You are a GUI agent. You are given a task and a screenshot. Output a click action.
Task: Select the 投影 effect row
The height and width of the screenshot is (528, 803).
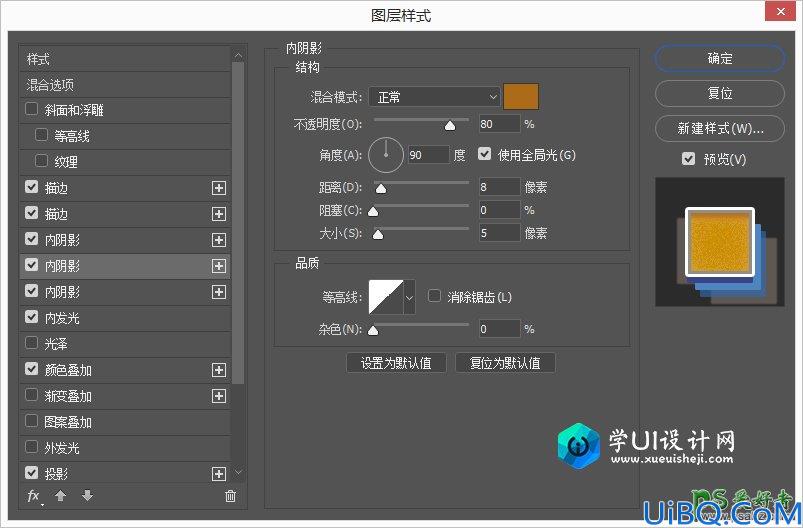pos(125,474)
